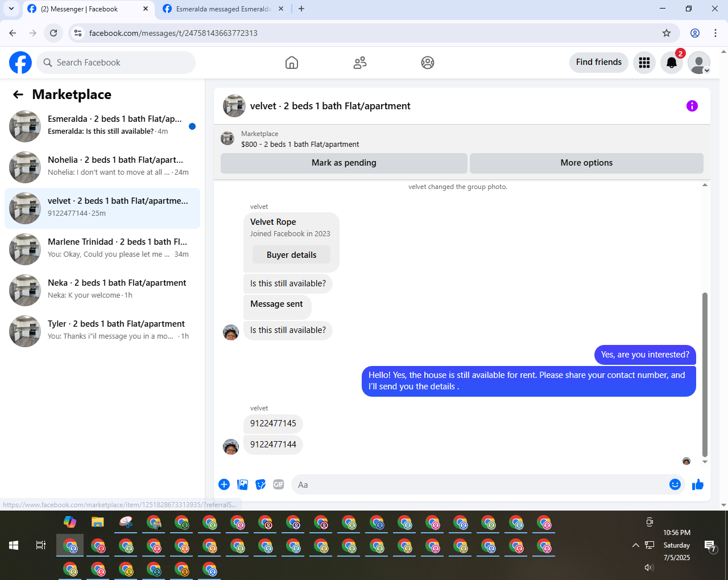The width and height of the screenshot is (728, 580).
Task: Open a new browser tab
Action: click(301, 9)
